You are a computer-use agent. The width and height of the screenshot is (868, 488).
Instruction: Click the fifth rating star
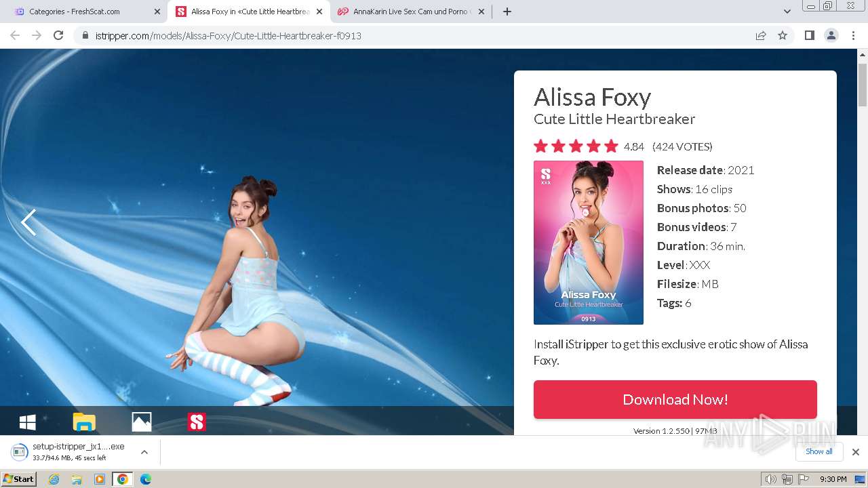pyautogui.click(x=611, y=146)
